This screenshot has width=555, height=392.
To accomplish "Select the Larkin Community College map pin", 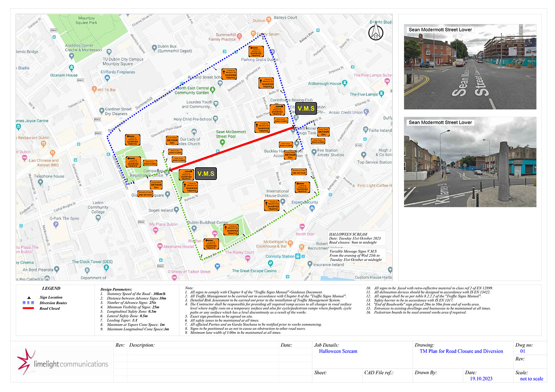I will pos(98,218).
